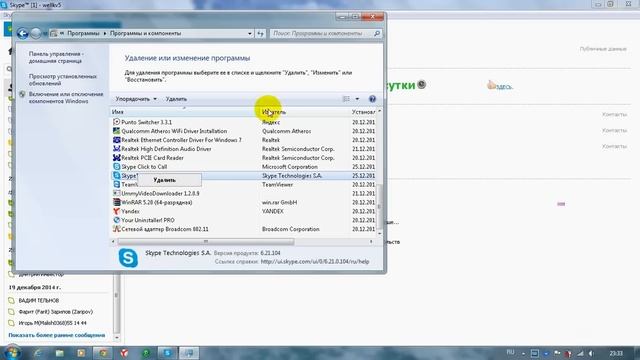Click the forward navigation arrow
This screenshot has height=360, width=640.
36,33
